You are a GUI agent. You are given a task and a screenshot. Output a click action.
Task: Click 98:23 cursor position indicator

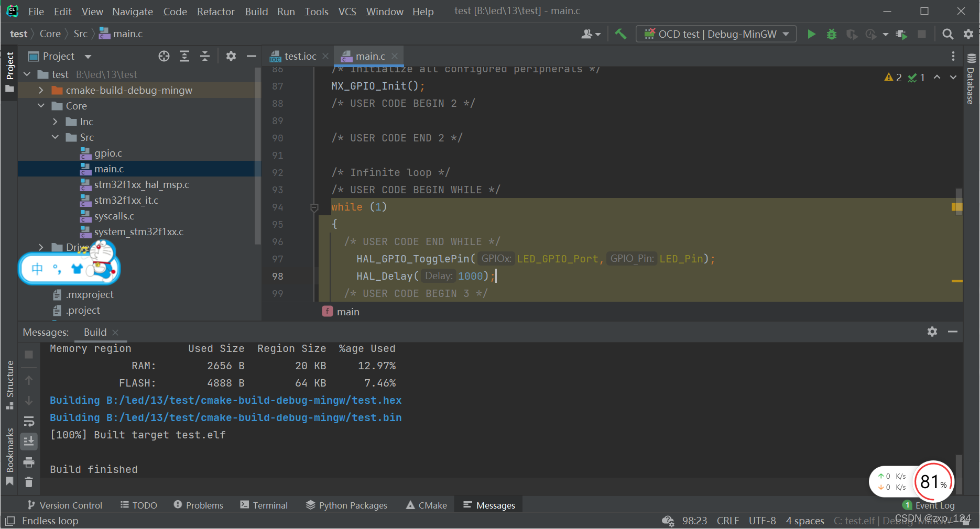click(694, 521)
